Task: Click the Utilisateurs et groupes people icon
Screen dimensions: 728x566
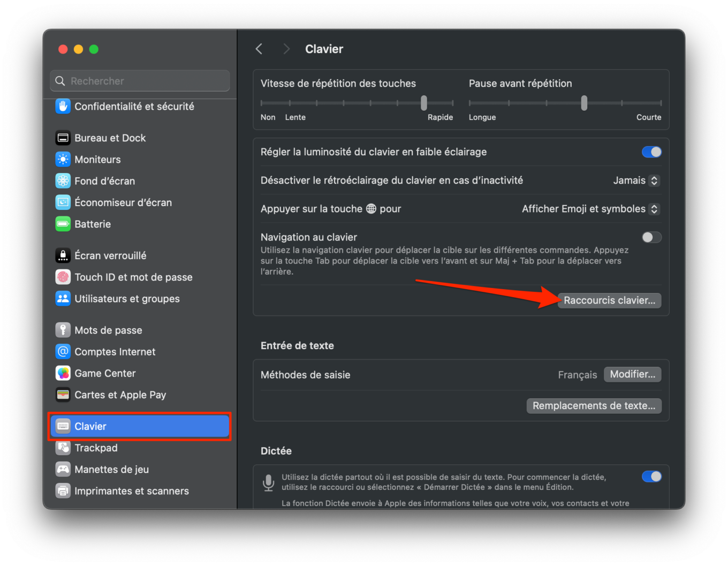Action: pos(63,299)
